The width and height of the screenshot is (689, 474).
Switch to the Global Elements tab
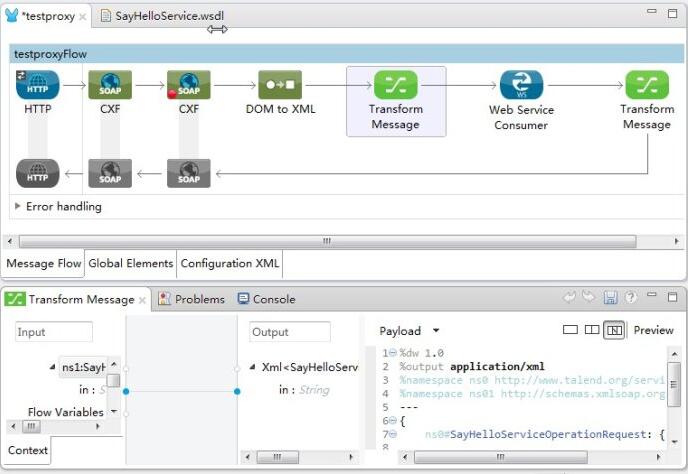130,264
